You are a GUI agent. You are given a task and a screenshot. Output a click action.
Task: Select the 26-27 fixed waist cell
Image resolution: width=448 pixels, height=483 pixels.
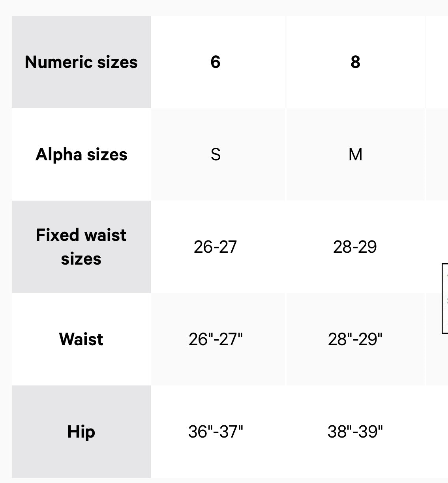pos(216,247)
